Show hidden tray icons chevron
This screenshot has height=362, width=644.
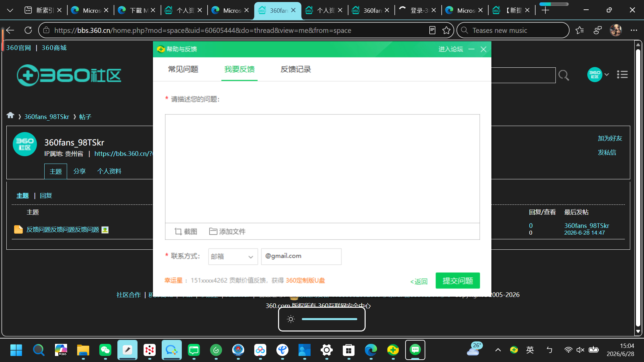click(x=498, y=350)
